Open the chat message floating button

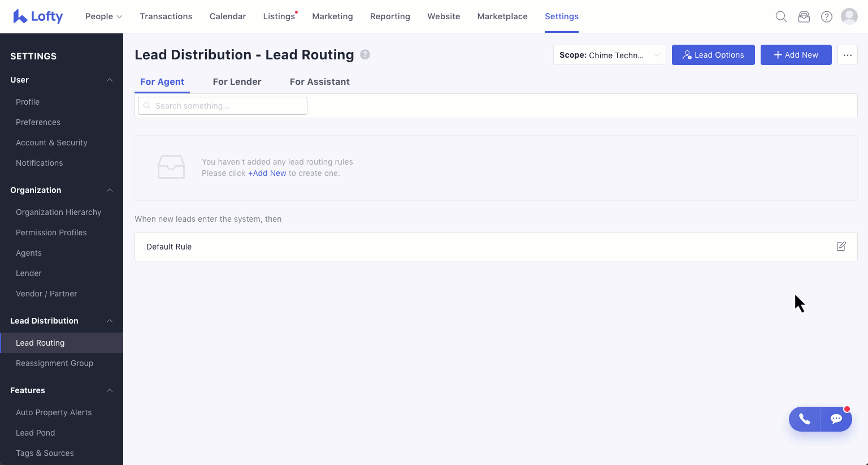[836, 419]
